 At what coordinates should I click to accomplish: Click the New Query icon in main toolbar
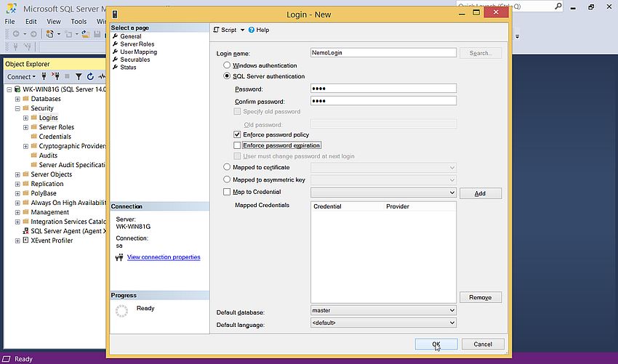point(49,34)
